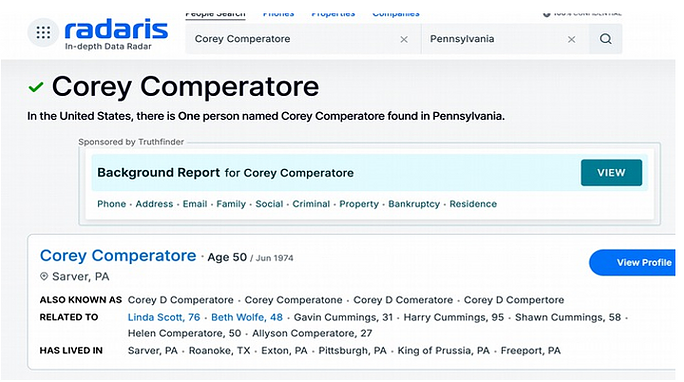
Task: Clear the Pennsylvania location field
Action: click(x=571, y=39)
